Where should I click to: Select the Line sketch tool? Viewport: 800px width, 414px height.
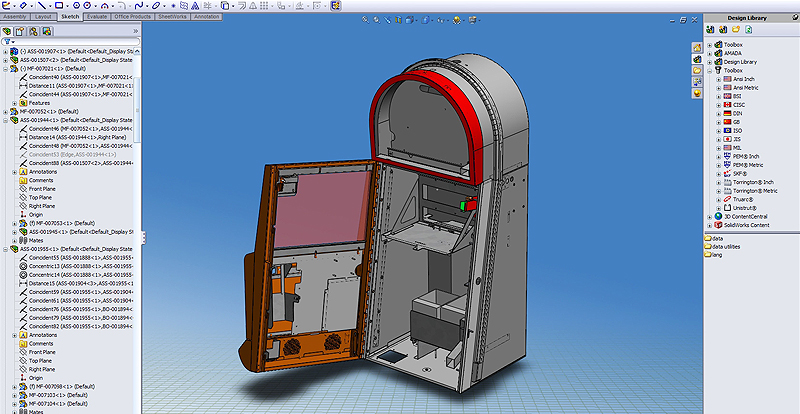pyautogui.click(x=43, y=5)
